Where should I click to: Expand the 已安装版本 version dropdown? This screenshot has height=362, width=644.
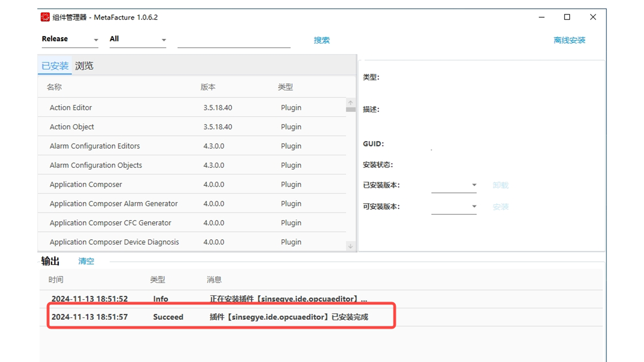[474, 185]
